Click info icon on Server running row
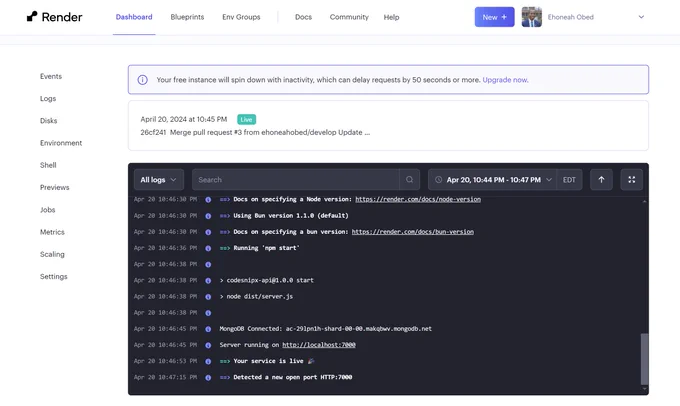 (208, 346)
